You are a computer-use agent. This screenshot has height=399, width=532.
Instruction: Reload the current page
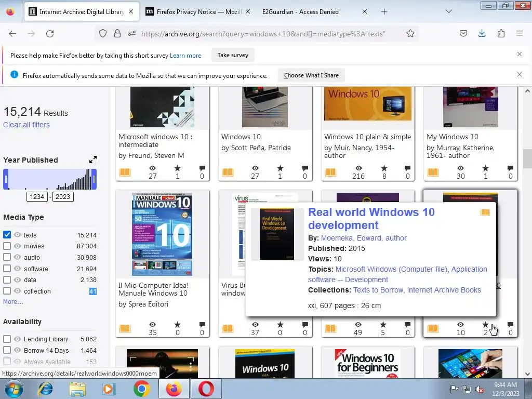[50, 34]
